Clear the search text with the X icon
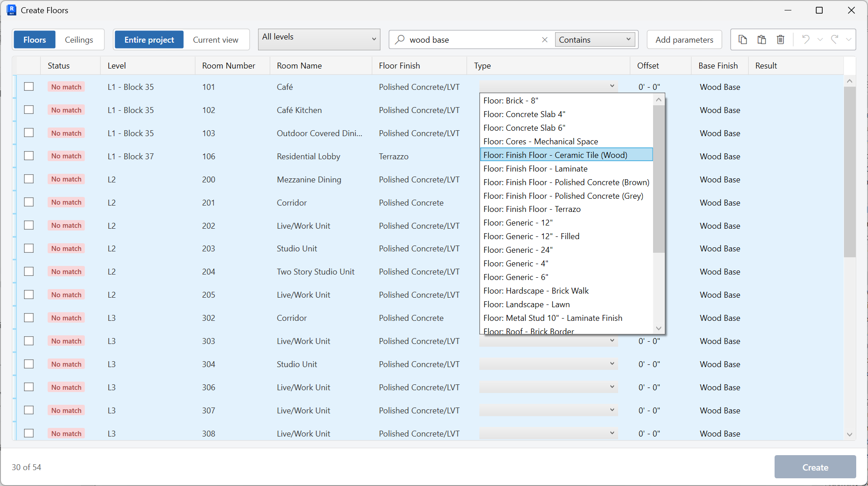This screenshot has width=868, height=486. tap(545, 40)
